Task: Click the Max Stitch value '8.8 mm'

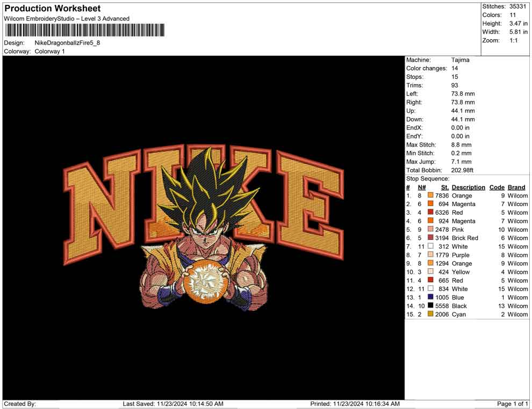Action: point(462,145)
